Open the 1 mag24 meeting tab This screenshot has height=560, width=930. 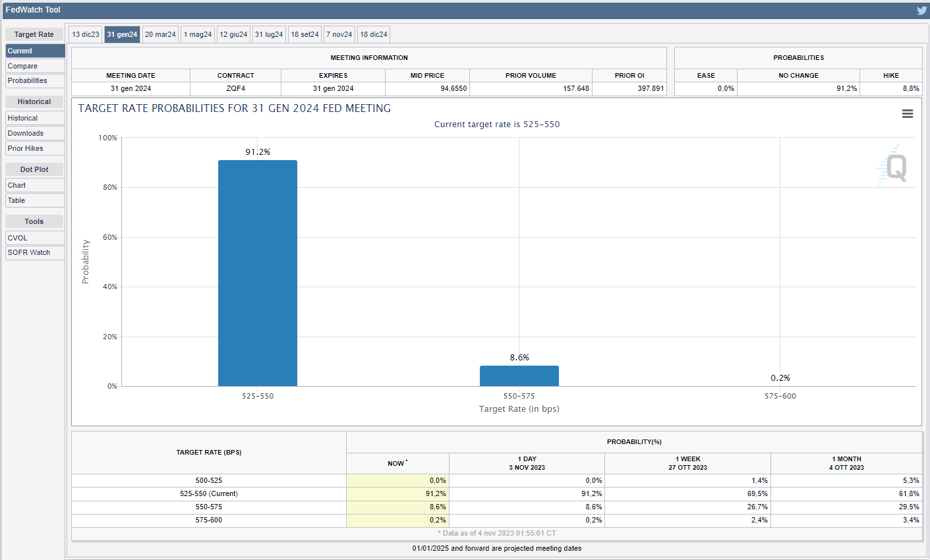point(198,34)
